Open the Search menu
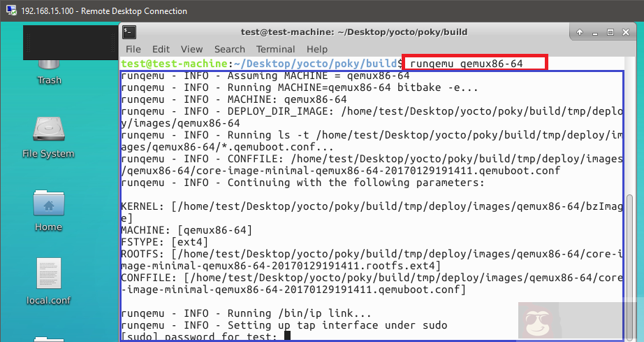Viewport: 644px width, 342px height. [x=230, y=49]
